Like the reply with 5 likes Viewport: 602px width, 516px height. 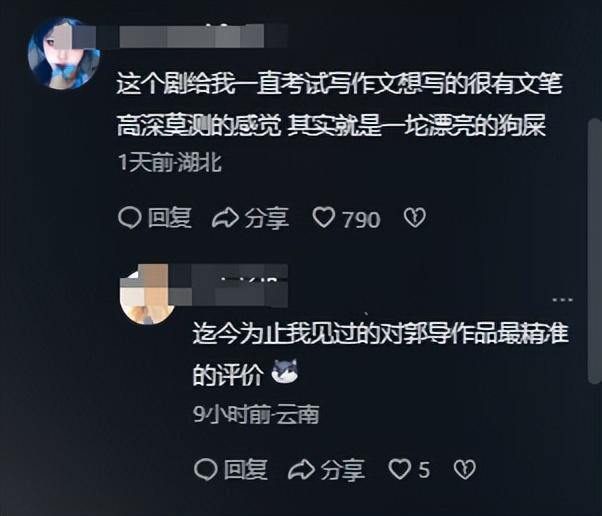[x=400, y=469]
